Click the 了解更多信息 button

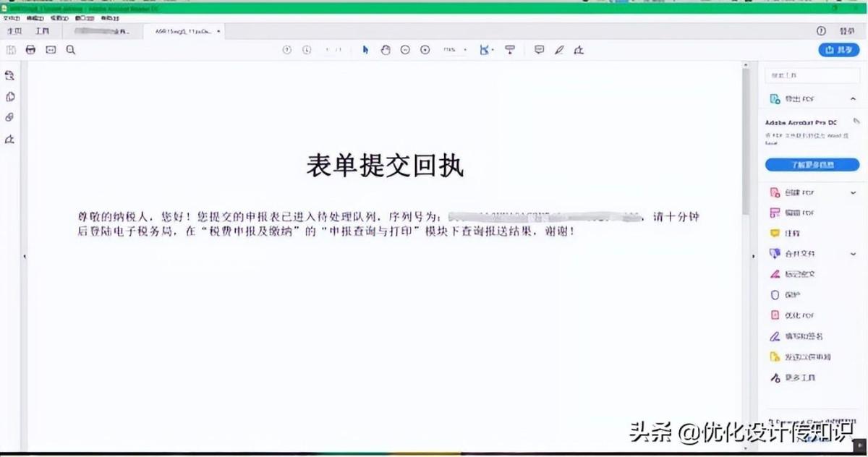click(x=812, y=165)
